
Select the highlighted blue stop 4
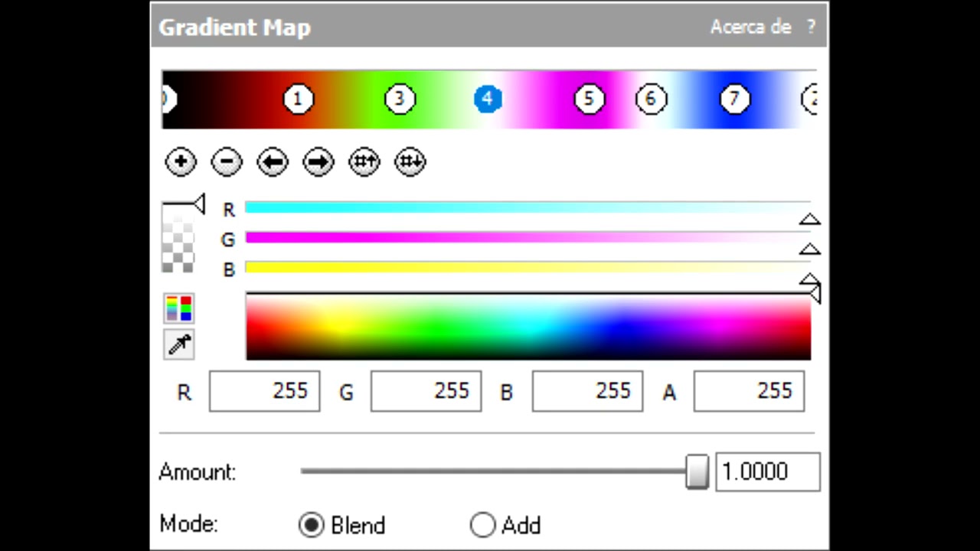point(488,99)
